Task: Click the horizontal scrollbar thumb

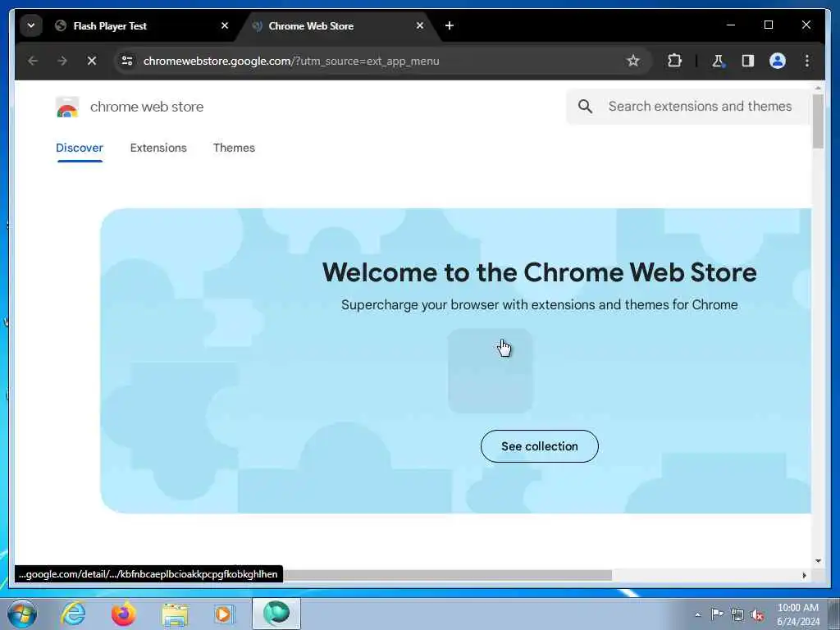Action: coord(447,575)
